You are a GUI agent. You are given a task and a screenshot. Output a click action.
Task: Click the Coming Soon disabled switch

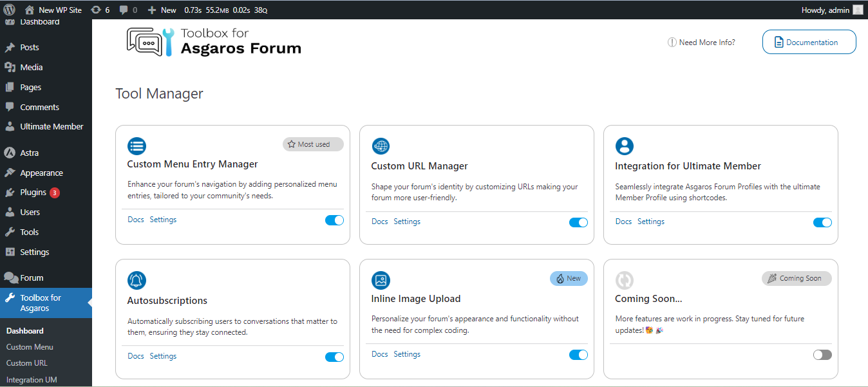[822, 355]
